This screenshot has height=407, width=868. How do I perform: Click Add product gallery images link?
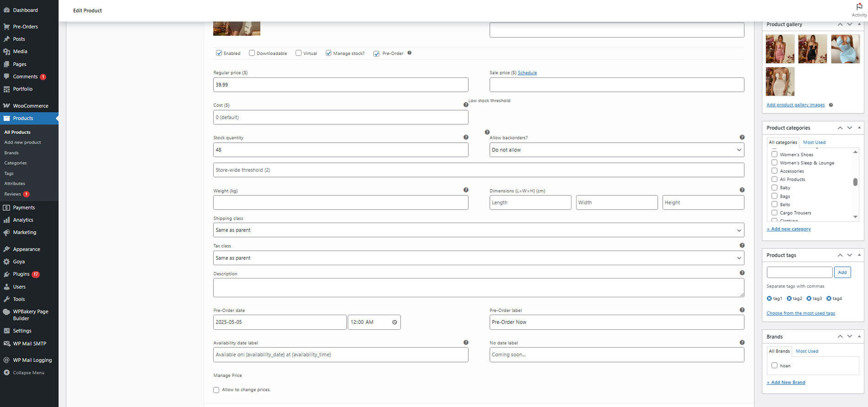coord(795,105)
